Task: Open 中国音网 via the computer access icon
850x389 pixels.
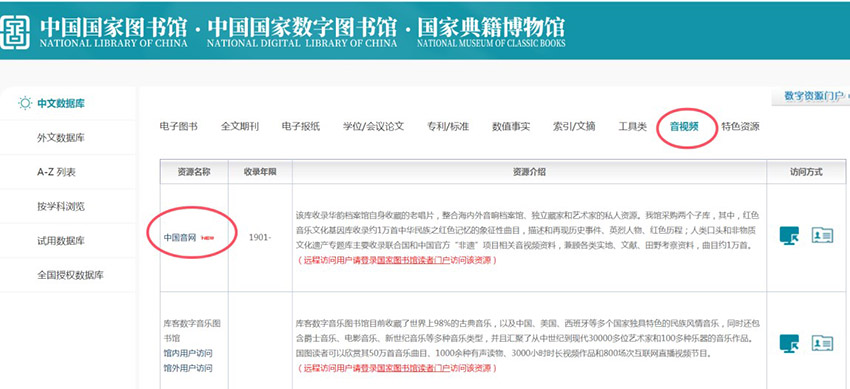Action: point(789,236)
